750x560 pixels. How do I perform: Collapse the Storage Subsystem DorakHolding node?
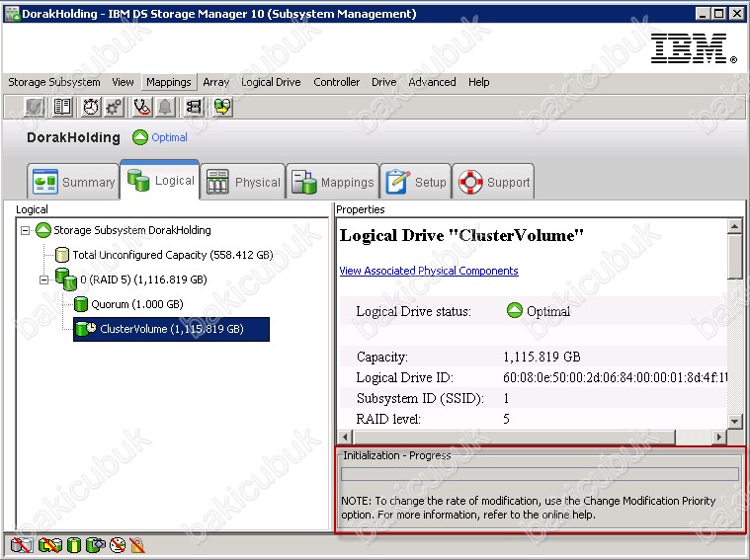tap(25, 231)
